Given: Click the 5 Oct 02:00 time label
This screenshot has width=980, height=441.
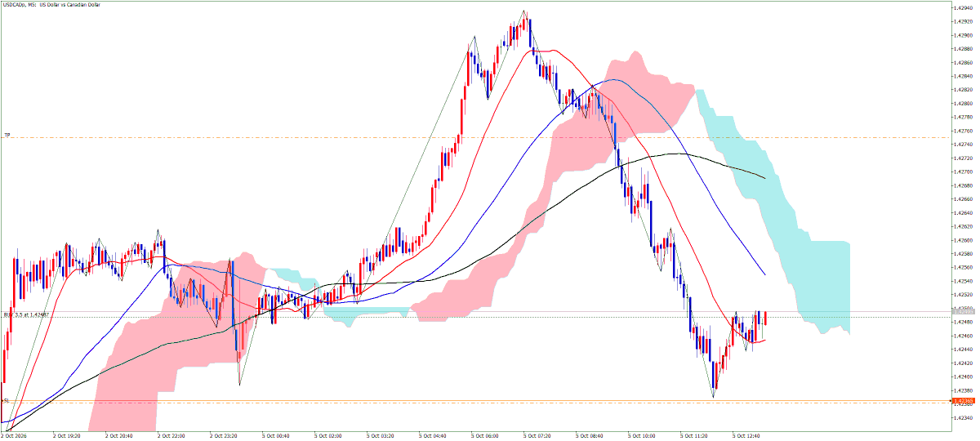Looking at the screenshot, I should pyautogui.click(x=328, y=436).
